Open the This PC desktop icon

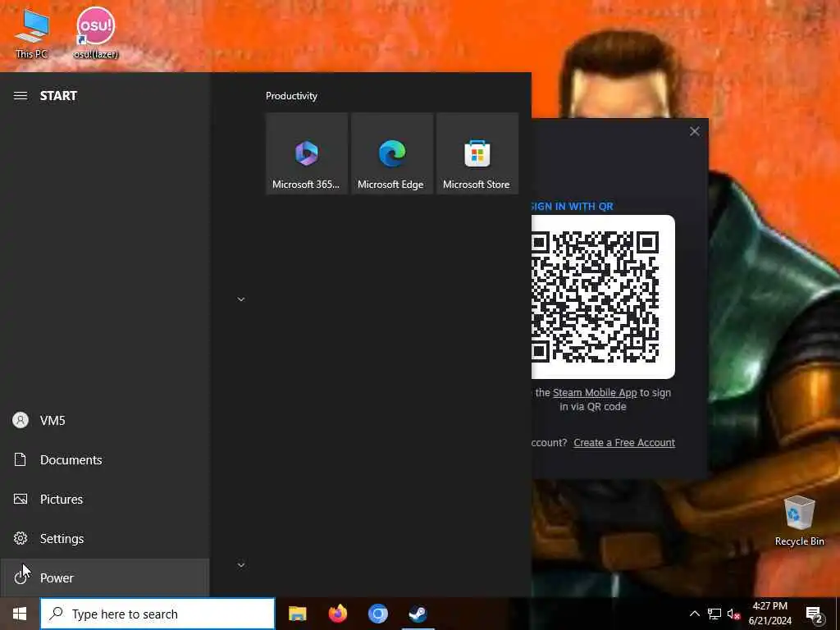pyautogui.click(x=32, y=33)
